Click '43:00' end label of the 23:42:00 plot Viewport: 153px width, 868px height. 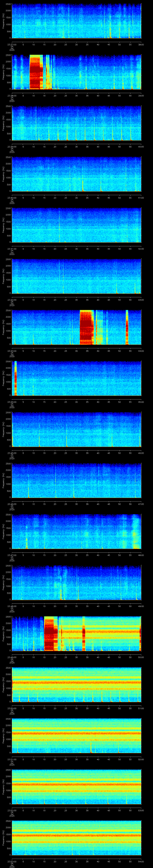[x=141, y=300]
